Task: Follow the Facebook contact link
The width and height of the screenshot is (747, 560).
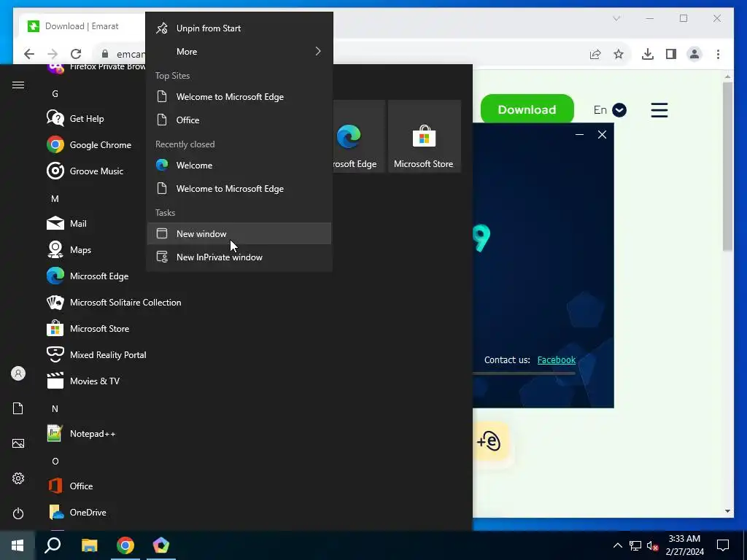Action: (x=557, y=360)
